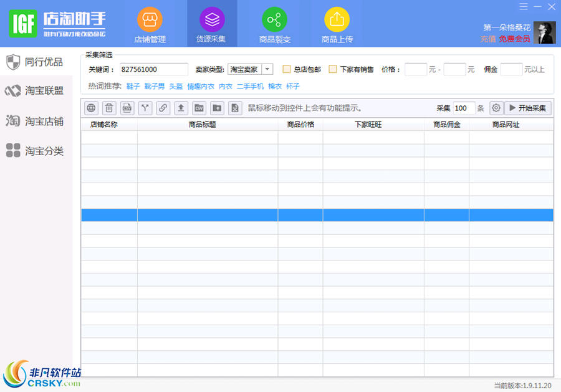Open the 商品上传 product upload section

(337, 25)
